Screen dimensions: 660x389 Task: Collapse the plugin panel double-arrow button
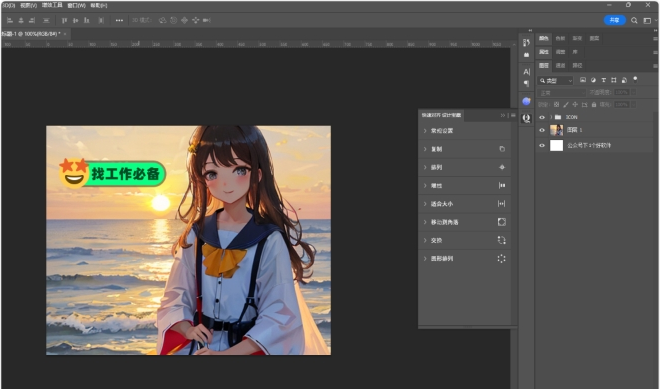click(503, 115)
